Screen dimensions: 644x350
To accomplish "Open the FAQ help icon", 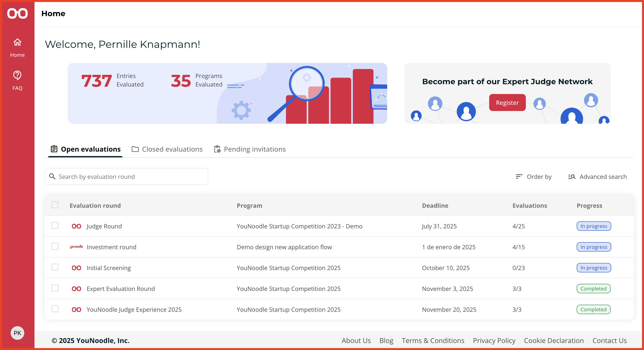I will pos(17,75).
